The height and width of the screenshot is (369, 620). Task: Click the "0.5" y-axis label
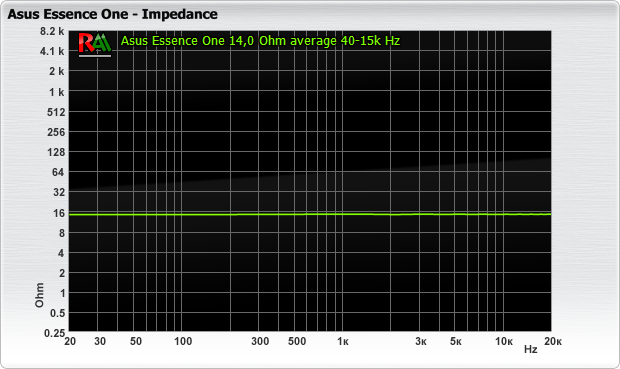tap(57, 313)
